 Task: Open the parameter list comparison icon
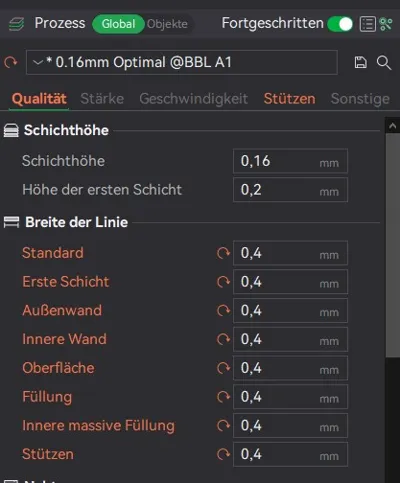point(368,24)
